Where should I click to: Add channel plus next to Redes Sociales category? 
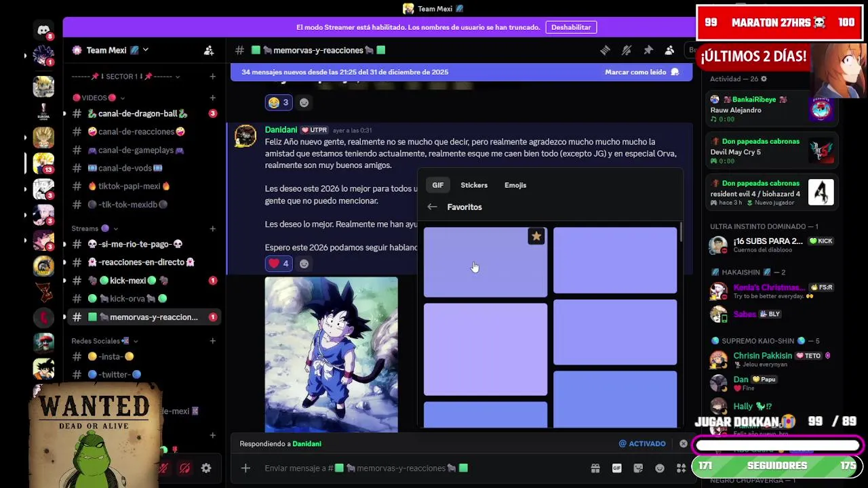click(x=212, y=341)
